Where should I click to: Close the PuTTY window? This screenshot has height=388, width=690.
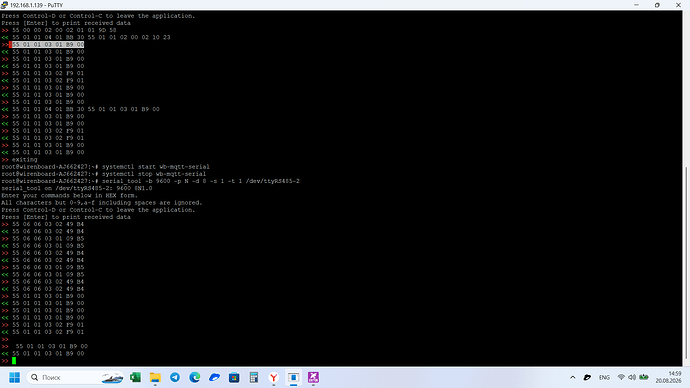pos(678,5)
